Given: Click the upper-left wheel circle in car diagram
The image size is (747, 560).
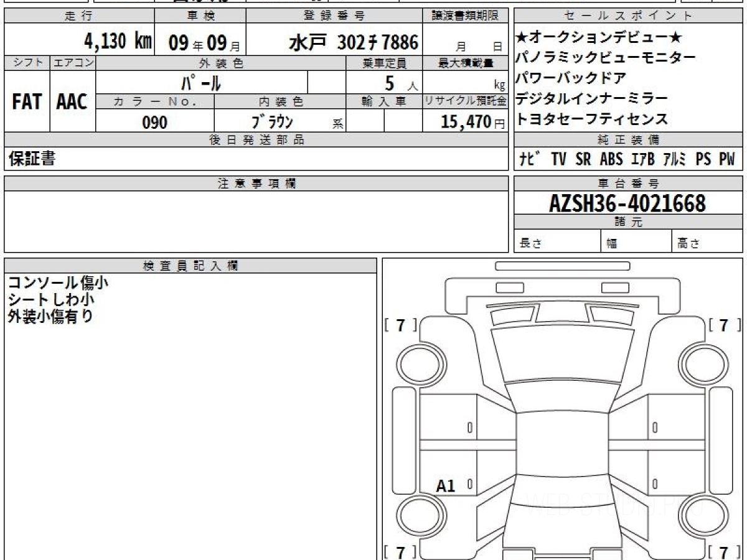Looking at the screenshot, I should (417, 362).
